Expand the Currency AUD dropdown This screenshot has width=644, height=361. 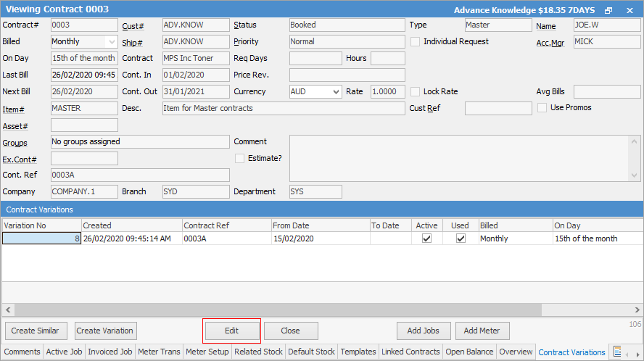tap(335, 92)
